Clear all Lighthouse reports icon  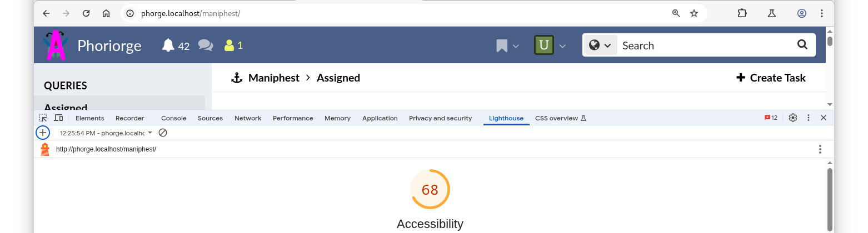pos(163,133)
